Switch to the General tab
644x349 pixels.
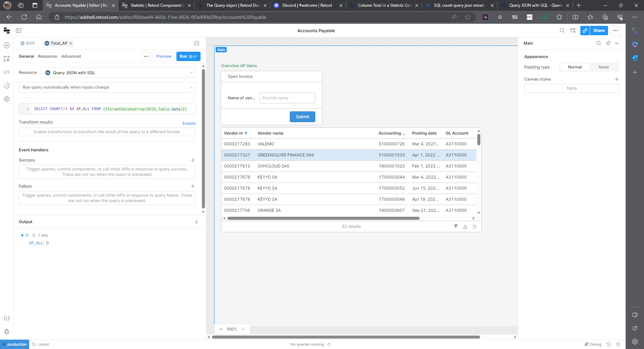click(26, 56)
